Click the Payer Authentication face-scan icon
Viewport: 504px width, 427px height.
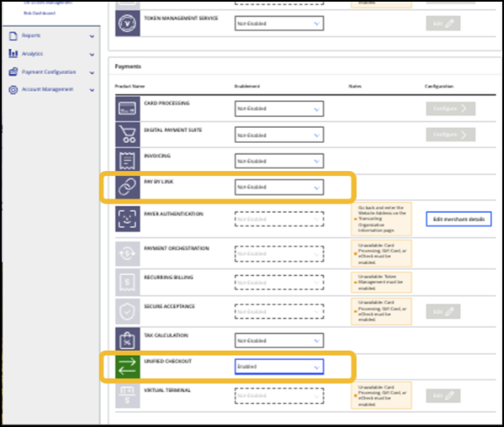point(128,219)
